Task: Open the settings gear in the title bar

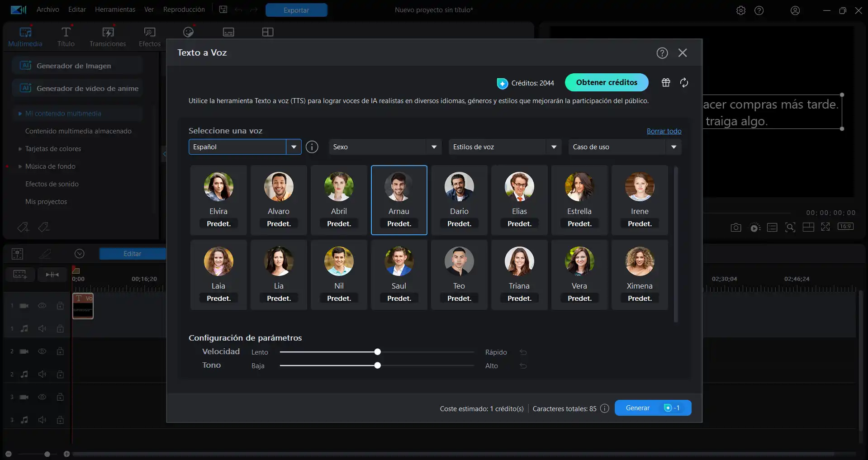Action: pos(741,10)
